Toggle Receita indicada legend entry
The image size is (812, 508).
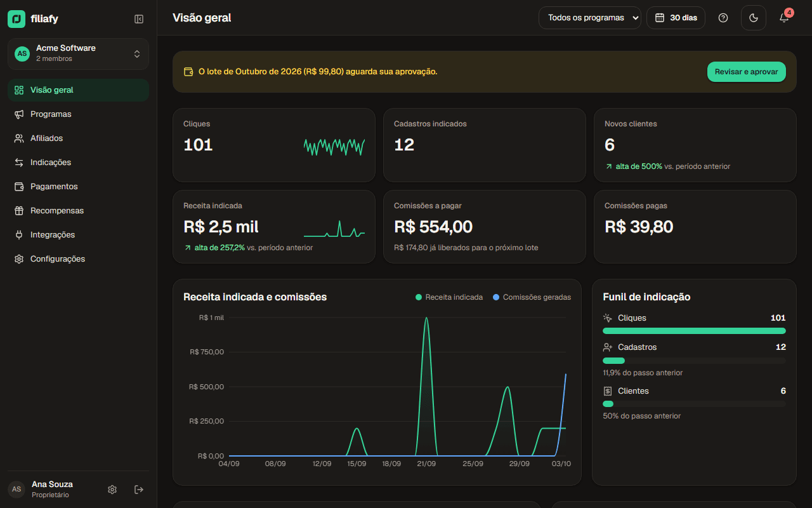click(x=449, y=297)
